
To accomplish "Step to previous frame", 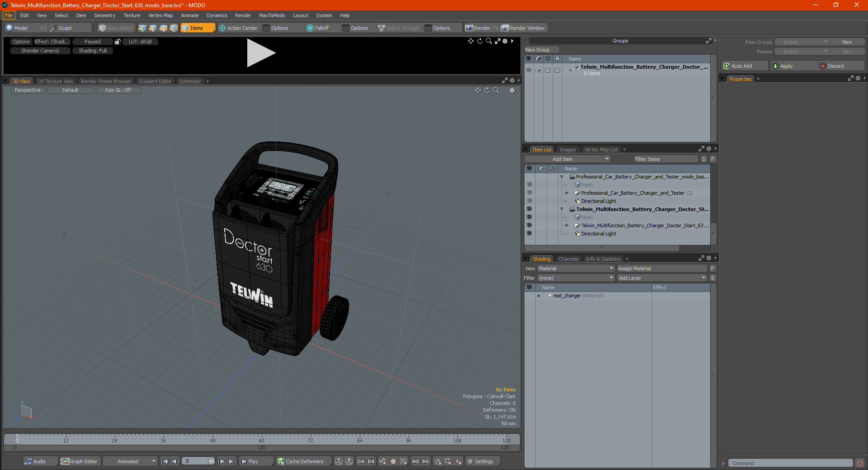I will (x=175, y=461).
